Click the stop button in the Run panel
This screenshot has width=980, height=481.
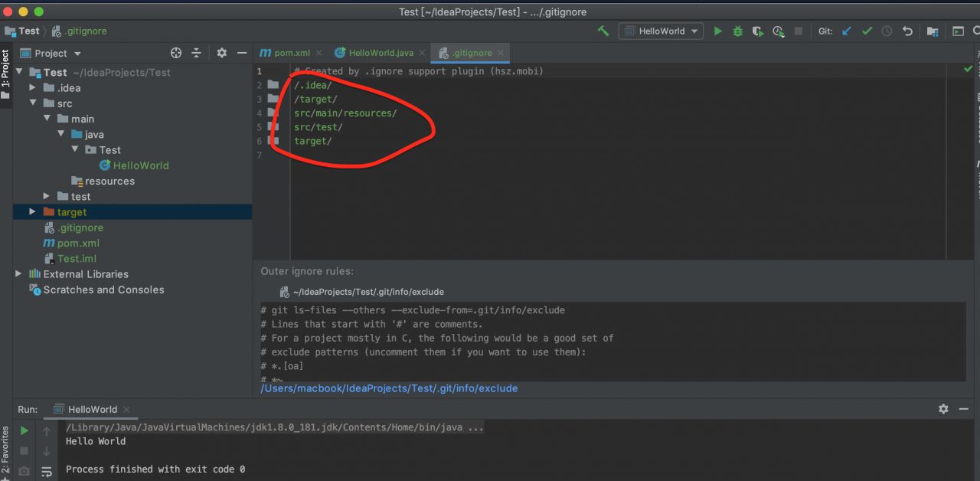pyautogui.click(x=24, y=451)
